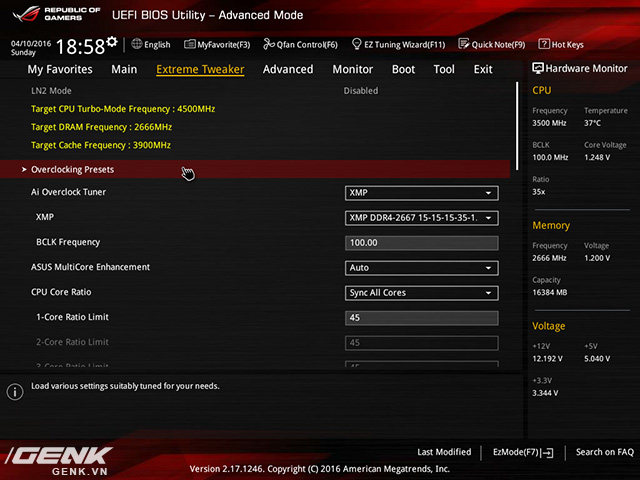The width and height of the screenshot is (640, 480).
Task: Go to the Monitor tab
Action: pyautogui.click(x=352, y=70)
